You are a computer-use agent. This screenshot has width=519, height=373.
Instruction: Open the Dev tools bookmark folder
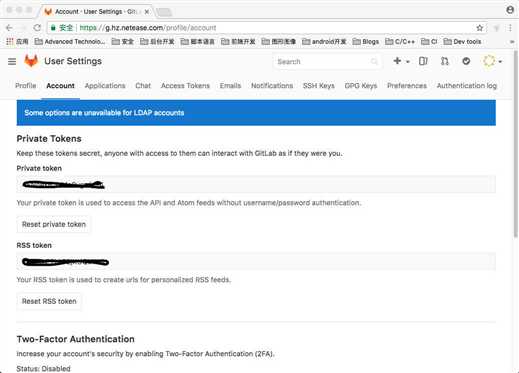click(462, 42)
